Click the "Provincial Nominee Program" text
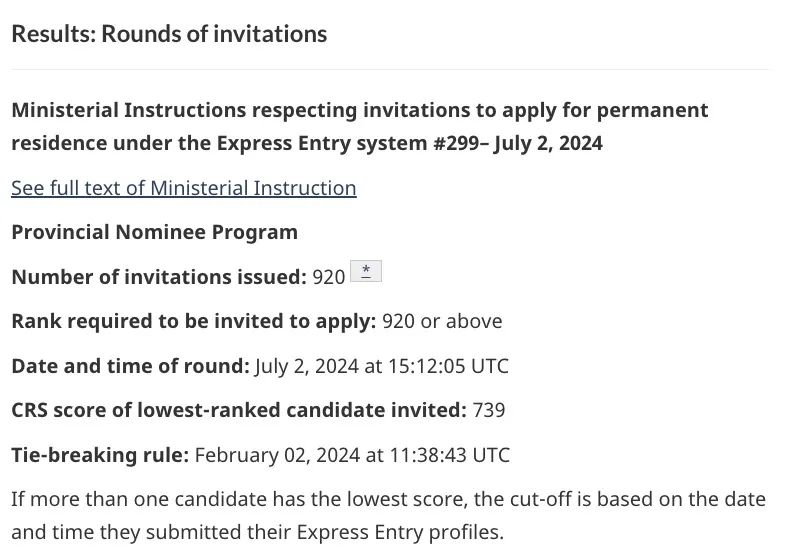Screen dimensions: 798x556 [154, 232]
